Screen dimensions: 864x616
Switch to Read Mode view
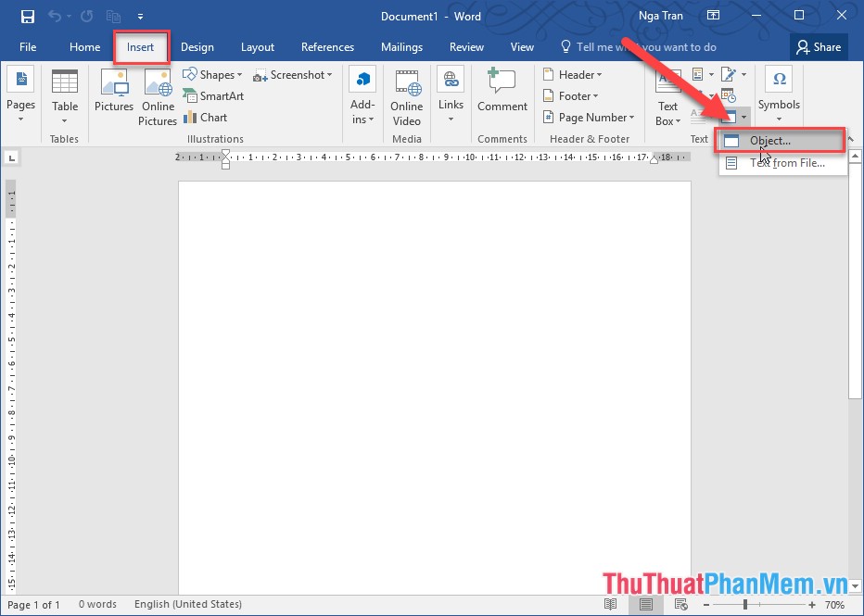[x=610, y=605]
